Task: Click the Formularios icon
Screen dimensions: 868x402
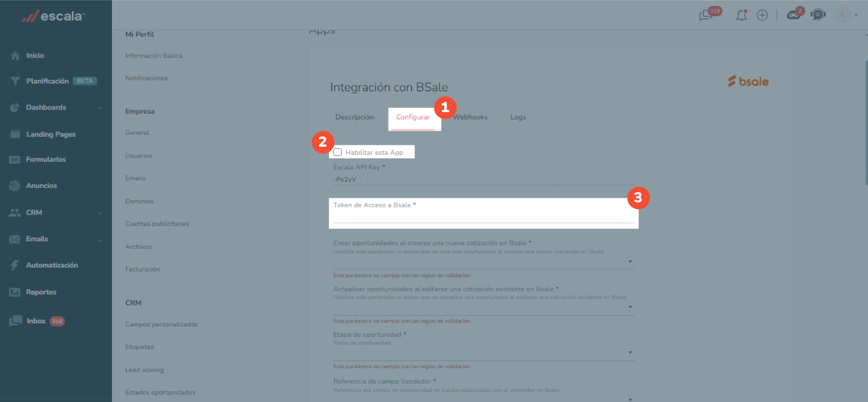Action: click(x=15, y=159)
